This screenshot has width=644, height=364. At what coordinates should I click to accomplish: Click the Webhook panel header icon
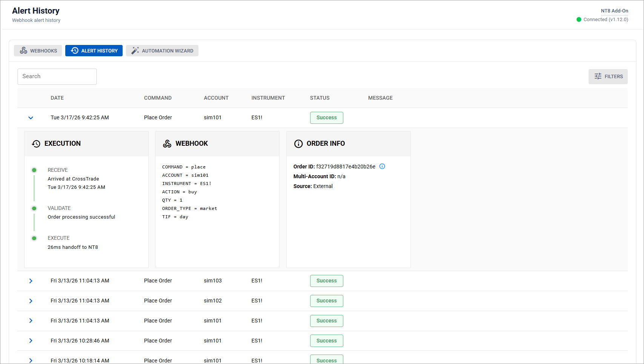pos(167,144)
